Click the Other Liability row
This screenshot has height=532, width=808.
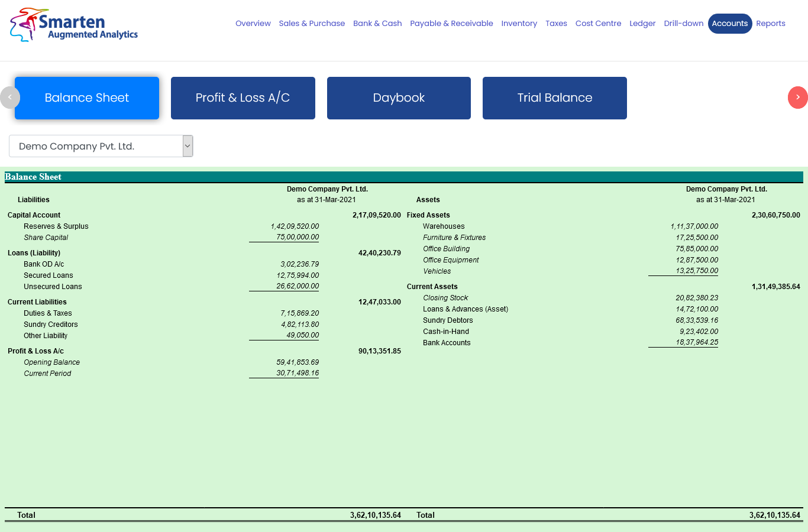pos(46,336)
